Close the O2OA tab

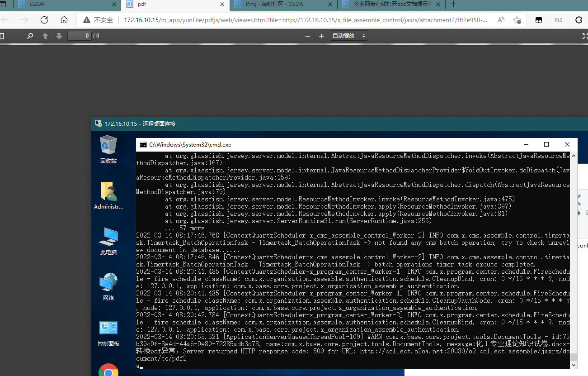pos(114,4)
